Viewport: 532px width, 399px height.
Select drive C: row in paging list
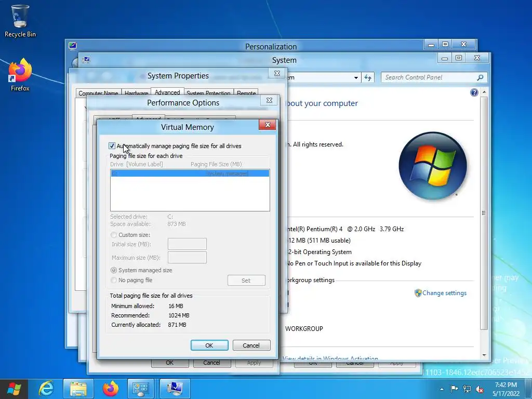190,174
